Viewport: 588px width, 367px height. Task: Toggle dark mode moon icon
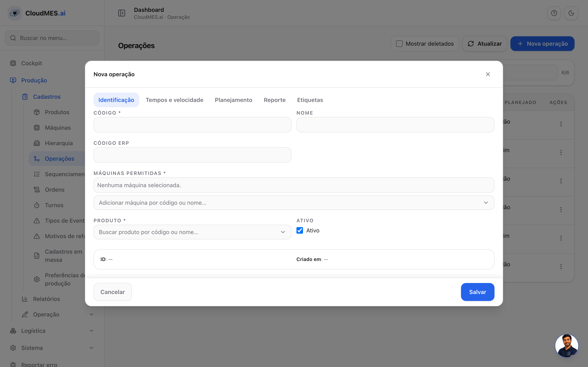pyautogui.click(x=571, y=13)
